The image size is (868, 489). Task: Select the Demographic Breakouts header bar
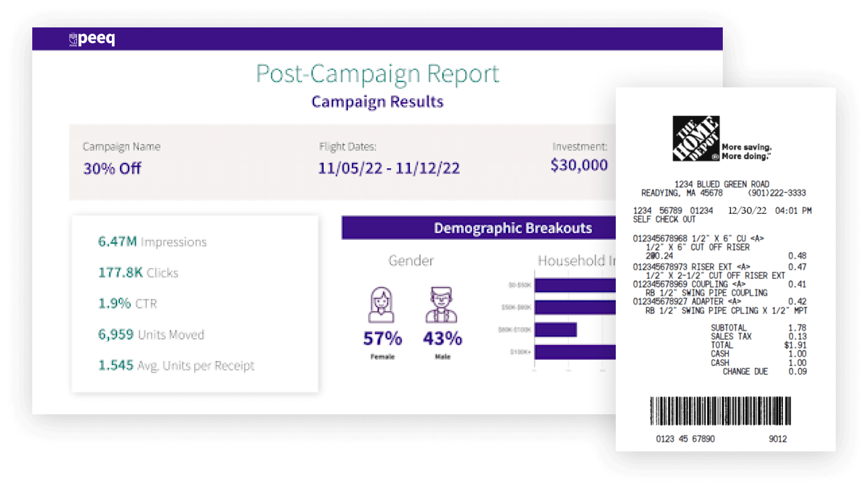pos(479,228)
